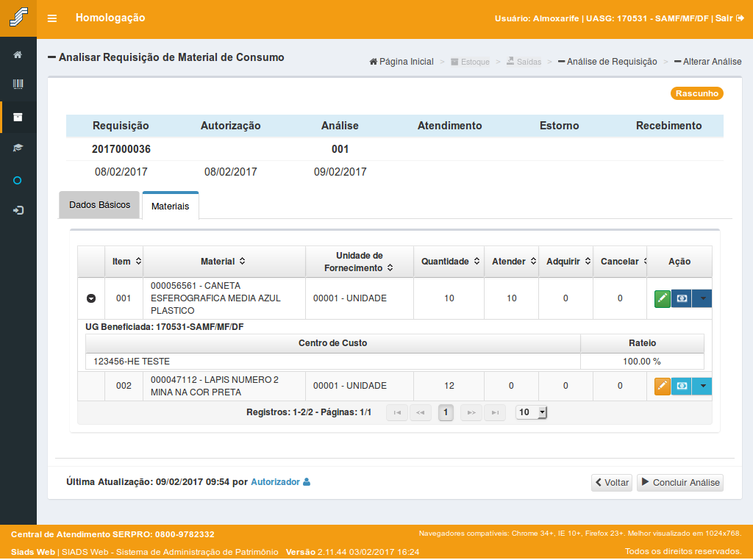Select the Materiais tab
The width and height of the screenshot is (753, 560).
click(x=171, y=206)
